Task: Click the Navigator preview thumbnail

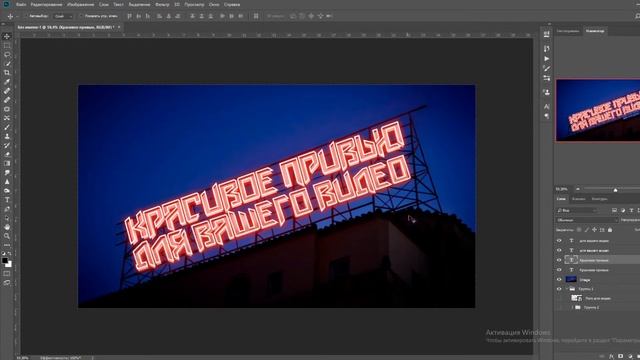Action: 598,110
